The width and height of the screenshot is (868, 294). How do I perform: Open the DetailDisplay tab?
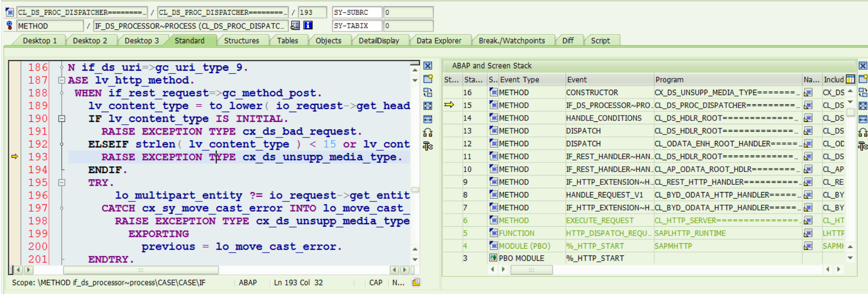379,40
